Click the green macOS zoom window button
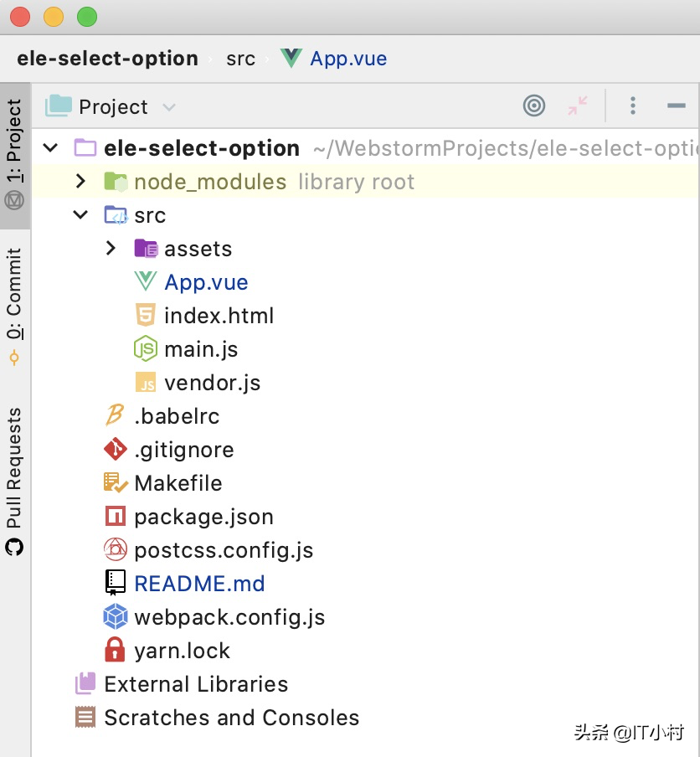700x757 pixels. click(x=87, y=17)
